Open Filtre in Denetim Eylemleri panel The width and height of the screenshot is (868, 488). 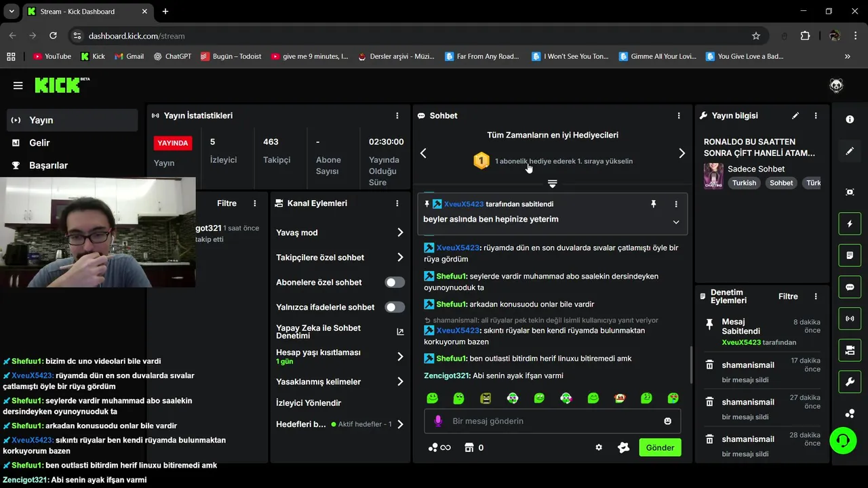tap(788, 296)
